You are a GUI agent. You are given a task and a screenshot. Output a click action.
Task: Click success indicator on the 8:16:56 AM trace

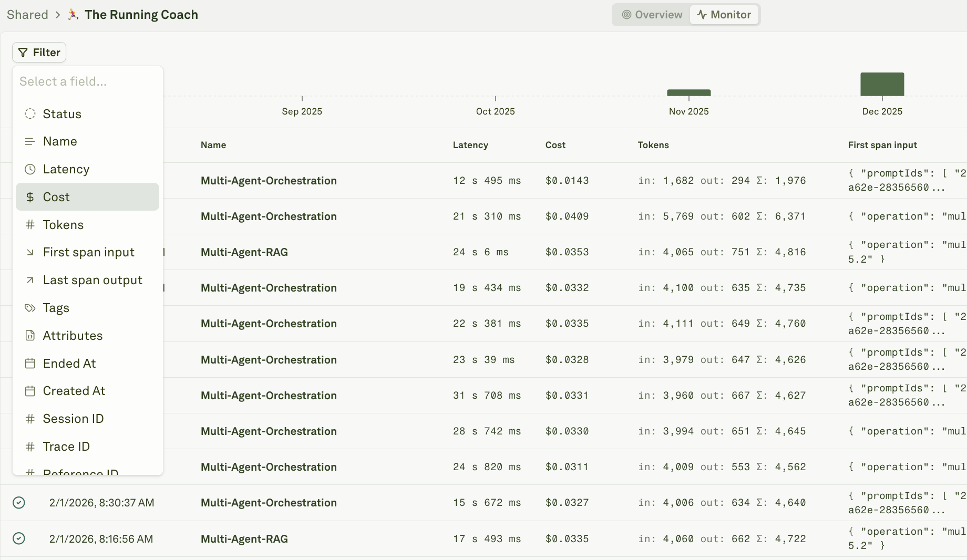19,538
